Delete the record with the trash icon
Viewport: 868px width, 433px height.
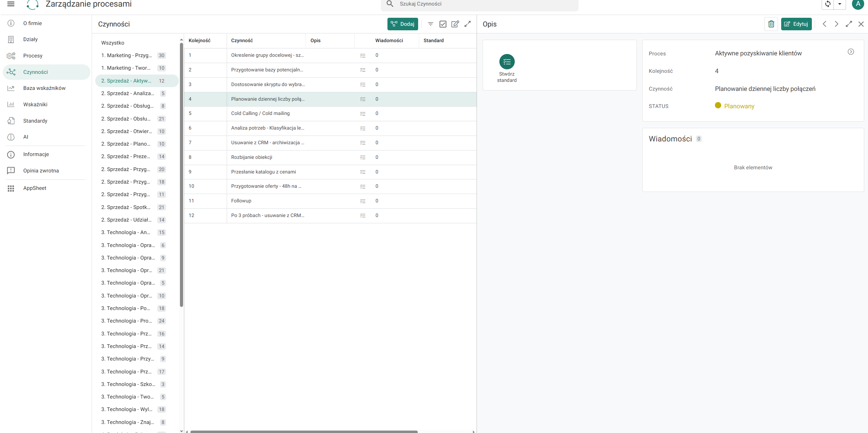(x=771, y=24)
